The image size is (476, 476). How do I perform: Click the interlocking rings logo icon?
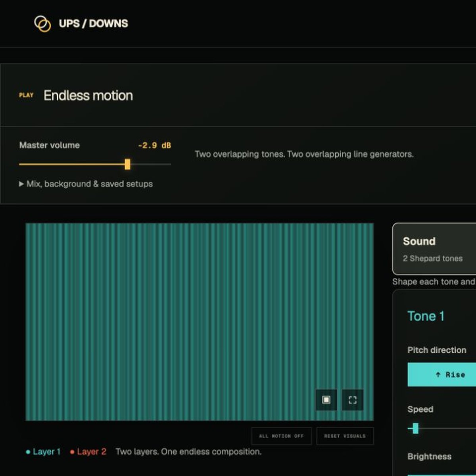(42, 23)
